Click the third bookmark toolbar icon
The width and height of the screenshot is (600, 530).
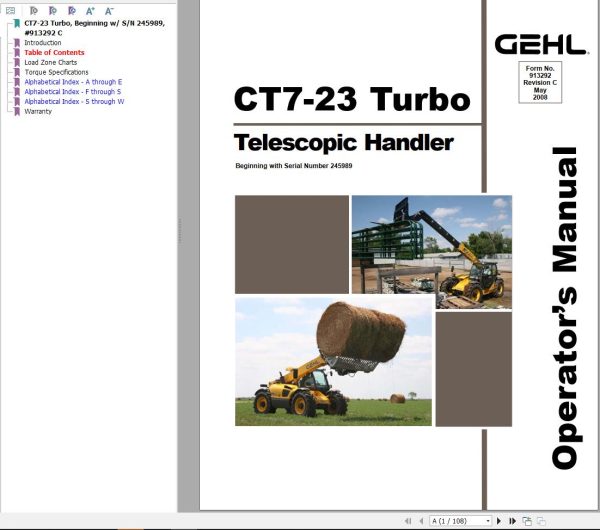(x=71, y=11)
